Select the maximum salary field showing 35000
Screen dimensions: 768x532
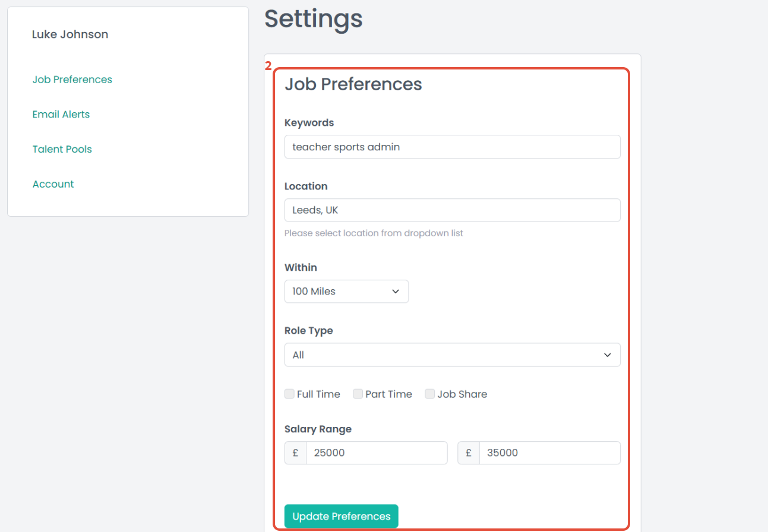[549, 453]
